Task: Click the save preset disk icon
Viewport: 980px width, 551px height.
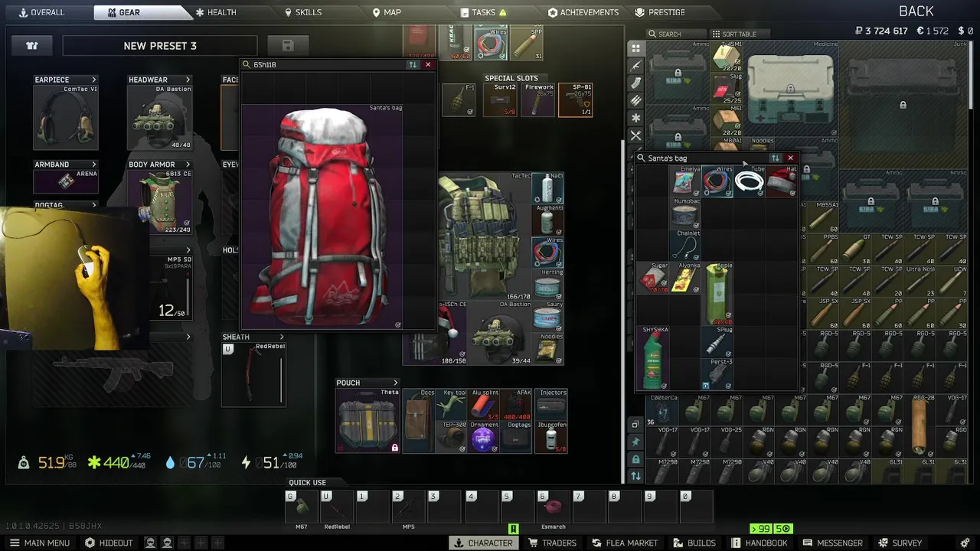Action: pos(288,45)
